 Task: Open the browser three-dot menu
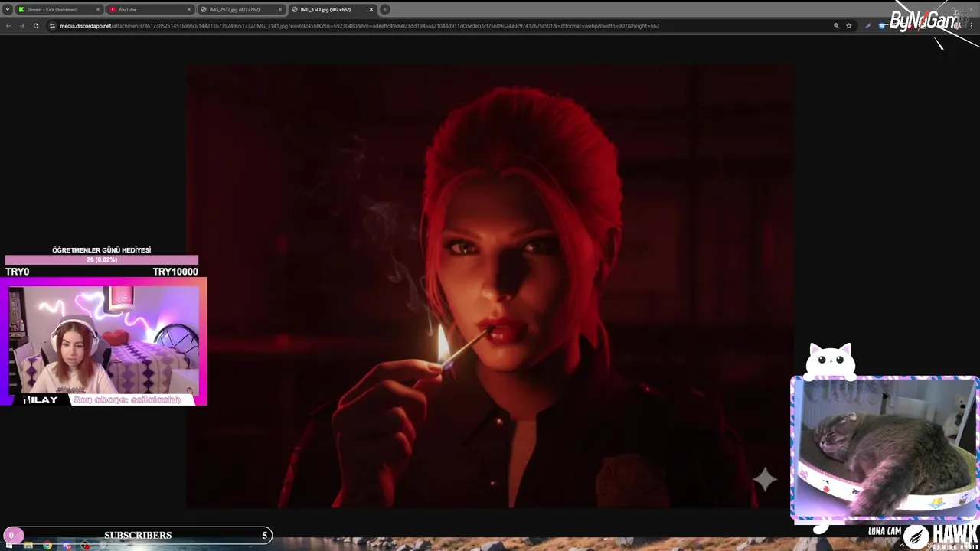coord(972,26)
